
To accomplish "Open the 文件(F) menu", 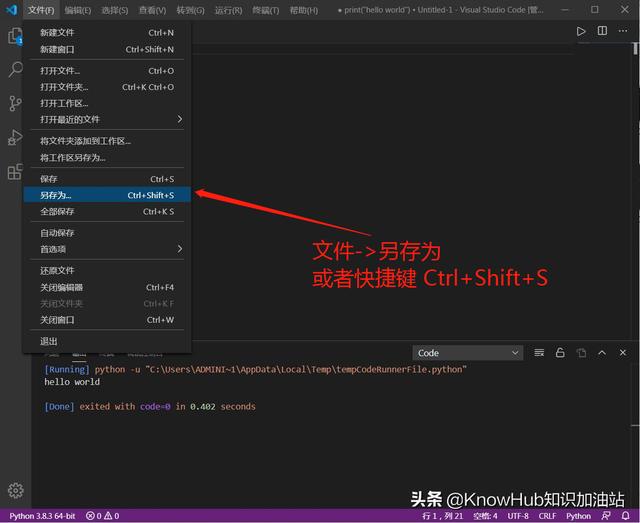I will coord(41,10).
